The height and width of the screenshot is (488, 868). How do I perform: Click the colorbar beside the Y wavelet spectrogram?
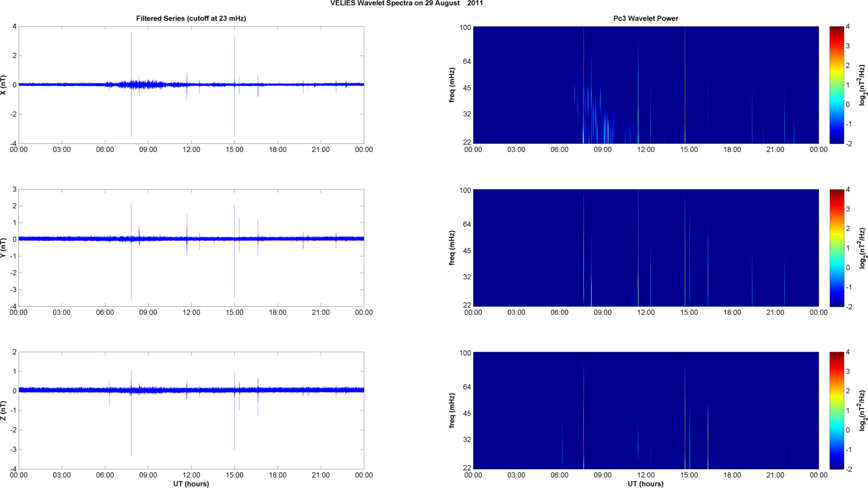836,248
